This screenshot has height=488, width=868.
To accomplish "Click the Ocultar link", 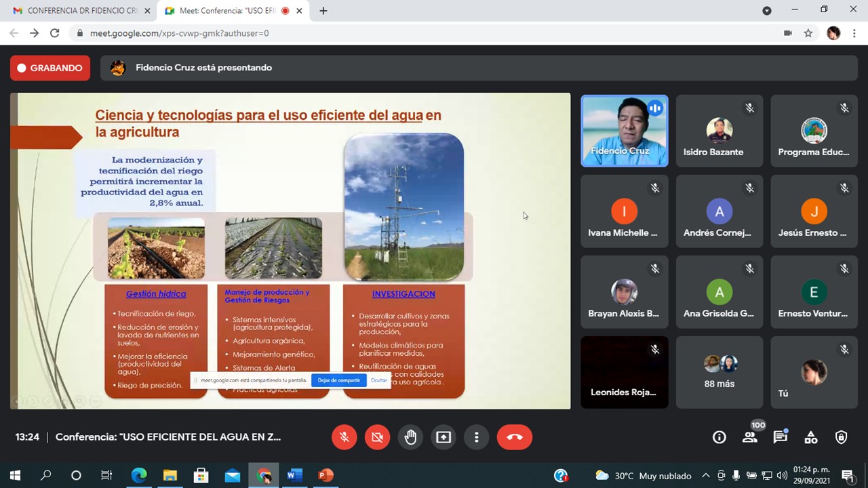I will (x=379, y=380).
